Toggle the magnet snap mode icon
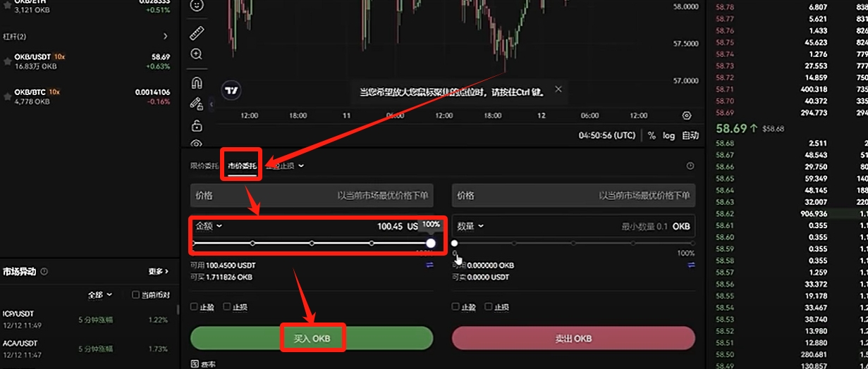Image resolution: width=868 pixels, height=369 pixels. pos(197,82)
